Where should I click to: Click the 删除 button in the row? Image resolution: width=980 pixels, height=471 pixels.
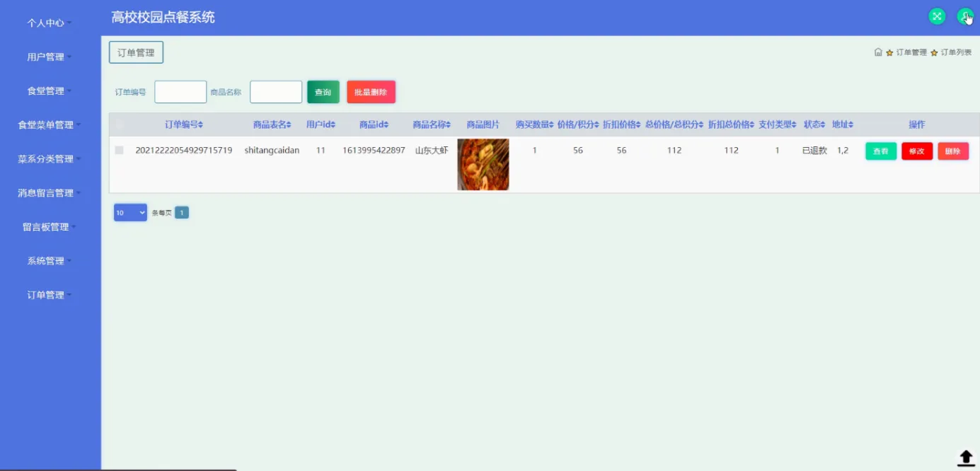tap(953, 151)
